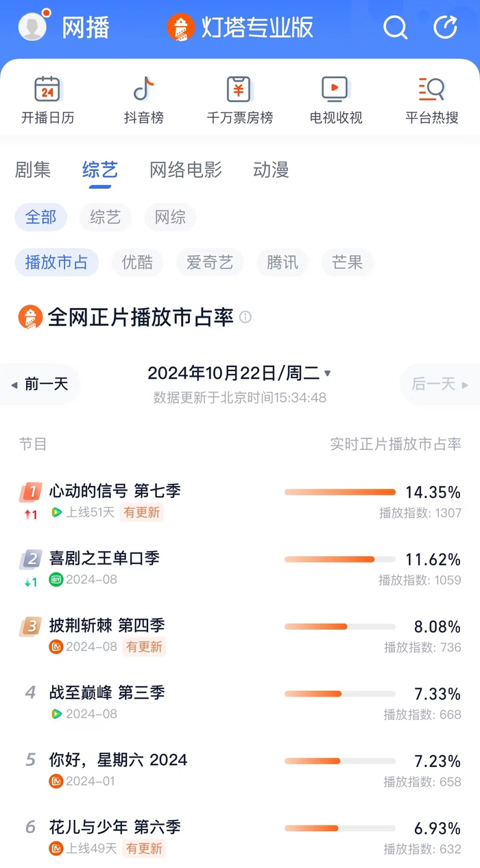Select the 优酷 platform filter
This screenshot has width=480, height=868.
[x=137, y=262]
